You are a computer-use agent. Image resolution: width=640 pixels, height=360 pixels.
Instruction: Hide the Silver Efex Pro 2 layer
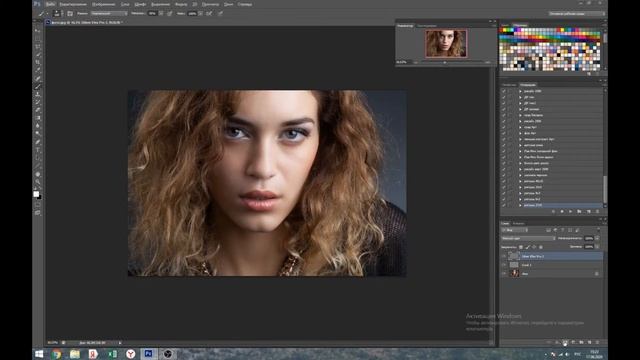(x=504, y=256)
